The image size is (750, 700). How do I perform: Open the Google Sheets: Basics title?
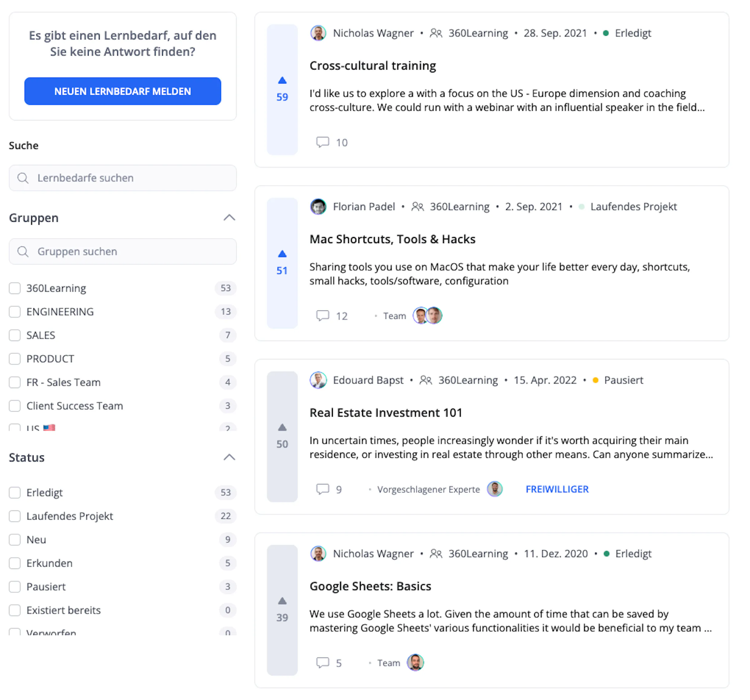(x=370, y=586)
